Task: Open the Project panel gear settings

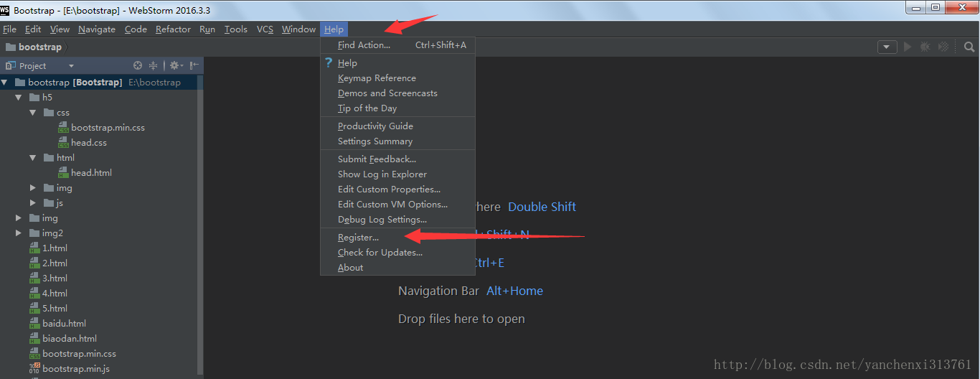Action: (x=175, y=65)
